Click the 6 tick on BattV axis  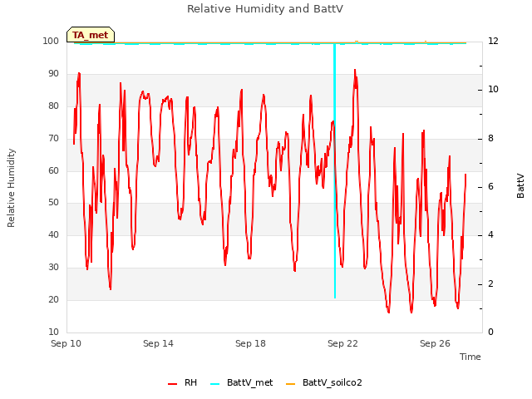[490, 186]
